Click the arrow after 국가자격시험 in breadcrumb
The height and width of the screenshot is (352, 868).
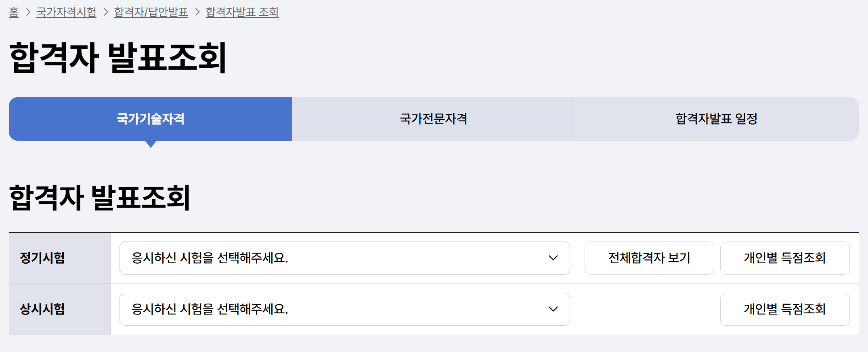106,12
